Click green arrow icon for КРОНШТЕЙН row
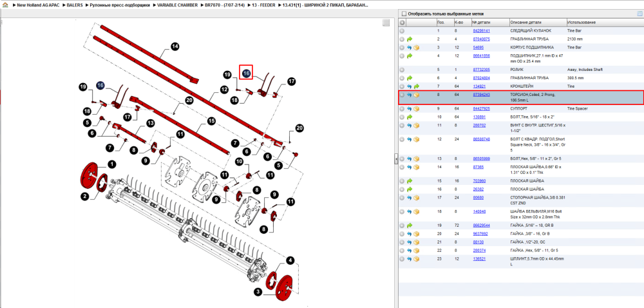644x308 pixels. (416, 86)
